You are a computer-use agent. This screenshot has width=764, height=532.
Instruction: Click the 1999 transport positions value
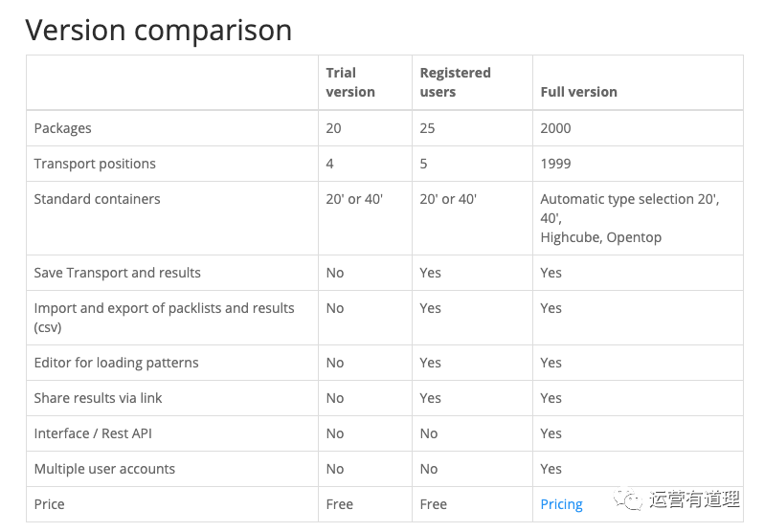point(555,164)
